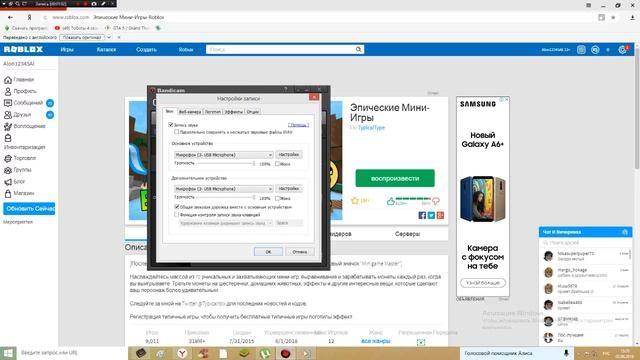Open the Главная home sidebar icon
The width and height of the screenshot is (640, 360).
(8, 80)
